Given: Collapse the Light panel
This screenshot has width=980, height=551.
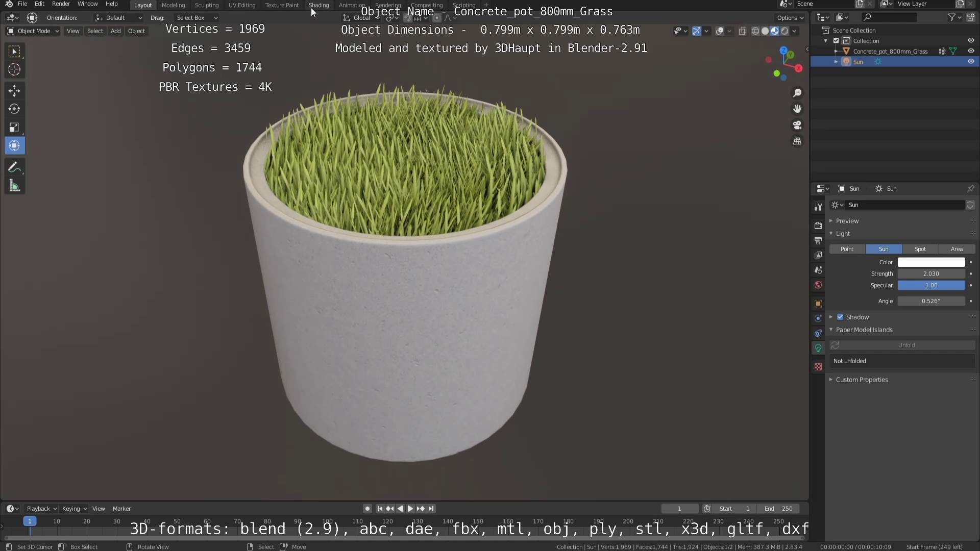Looking at the screenshot, I should 843,234.
